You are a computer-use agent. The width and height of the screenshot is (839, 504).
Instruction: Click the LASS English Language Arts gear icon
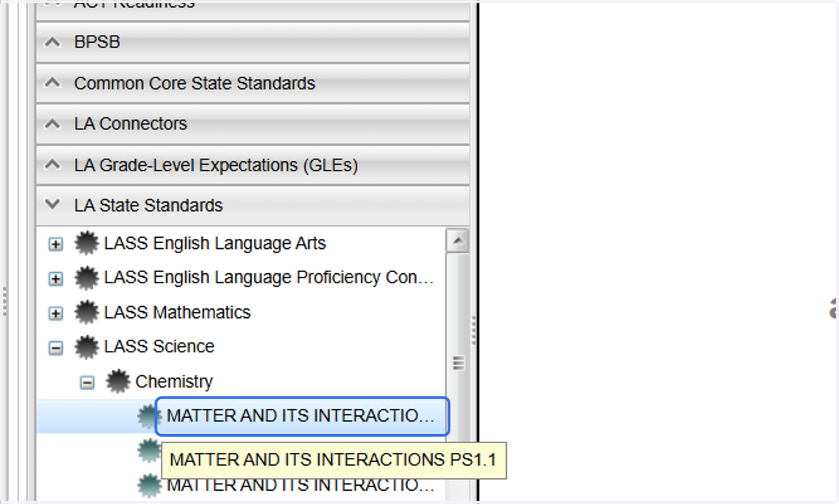pyautogui.click(x=86, y=244)
